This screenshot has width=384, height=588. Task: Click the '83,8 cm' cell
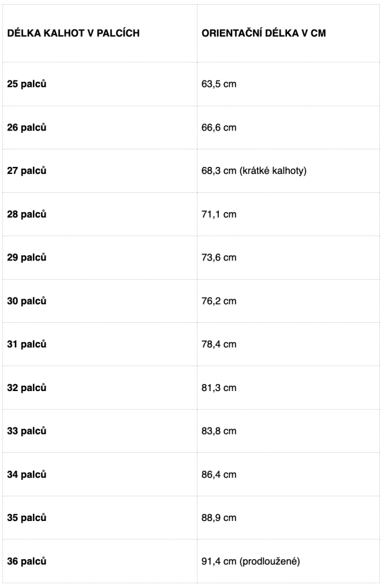pyautogui.click(x=219, y=431)
